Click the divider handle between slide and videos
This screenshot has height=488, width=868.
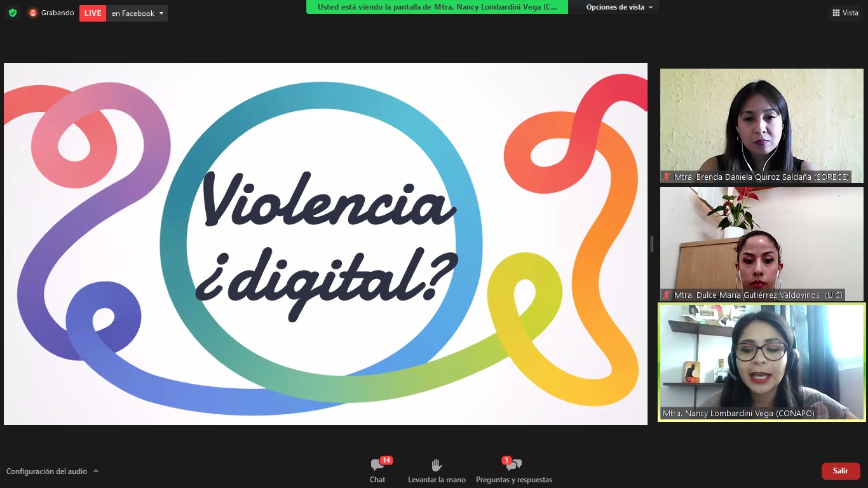[x=652, y=243]
